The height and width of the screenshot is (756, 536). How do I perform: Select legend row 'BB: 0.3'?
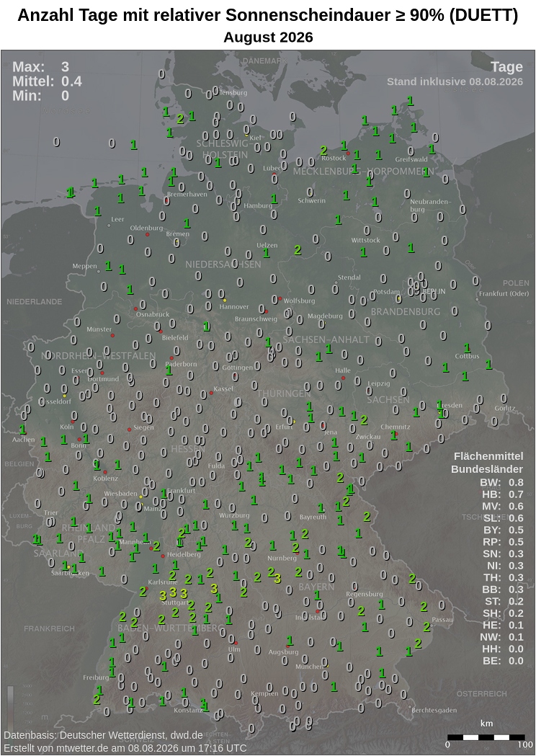pos(502,590)
